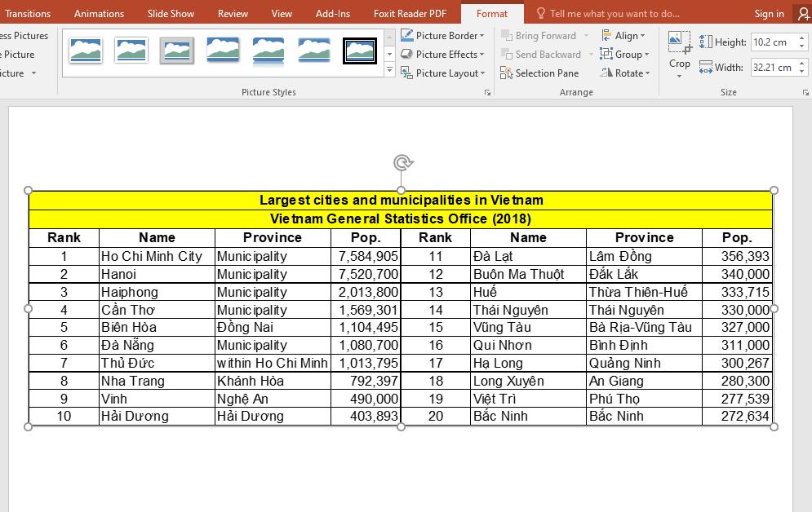Open the Send Backward dropdown arrow
Image resolution: width=812 pixels, height=512 pixels.
pyautogui.click(x=591, y=55)
